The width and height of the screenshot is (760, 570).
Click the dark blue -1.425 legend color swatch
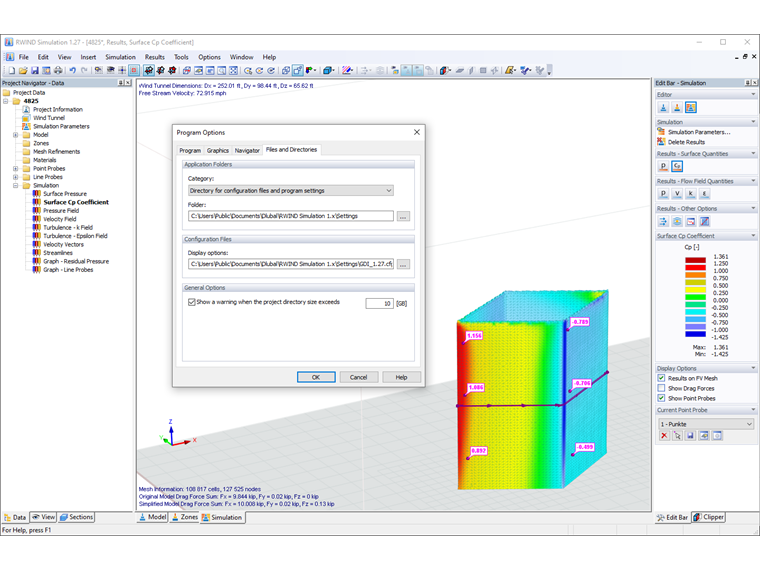click(695, 334)
